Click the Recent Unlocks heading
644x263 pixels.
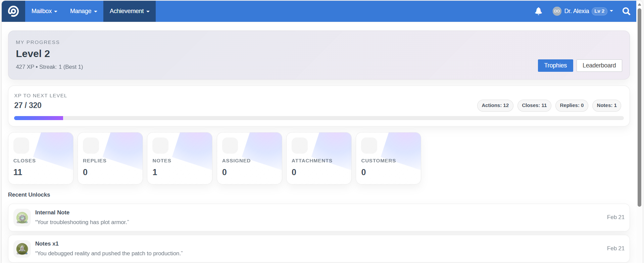pos(29,195)
